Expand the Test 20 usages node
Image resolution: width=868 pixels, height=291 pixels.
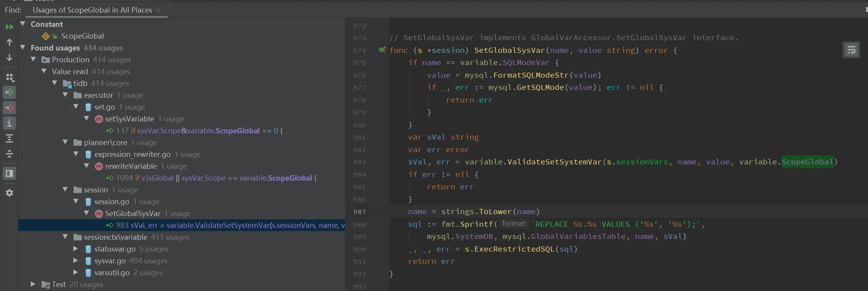click(33, 284)
